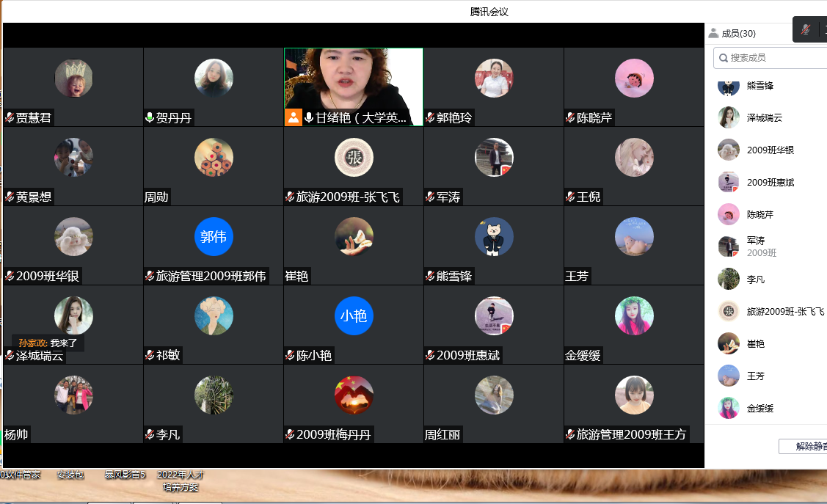Screen dimensions: 827x504
Task: Open the 2022年人才培养方案 desktop shortcut
Action: click(180, 481)
